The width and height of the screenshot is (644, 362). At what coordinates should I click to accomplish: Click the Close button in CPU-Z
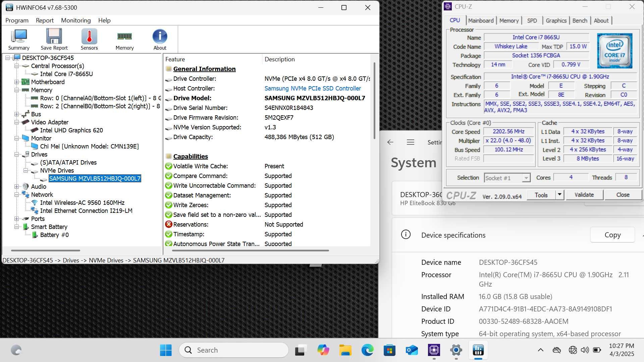[x=623, y=195]
